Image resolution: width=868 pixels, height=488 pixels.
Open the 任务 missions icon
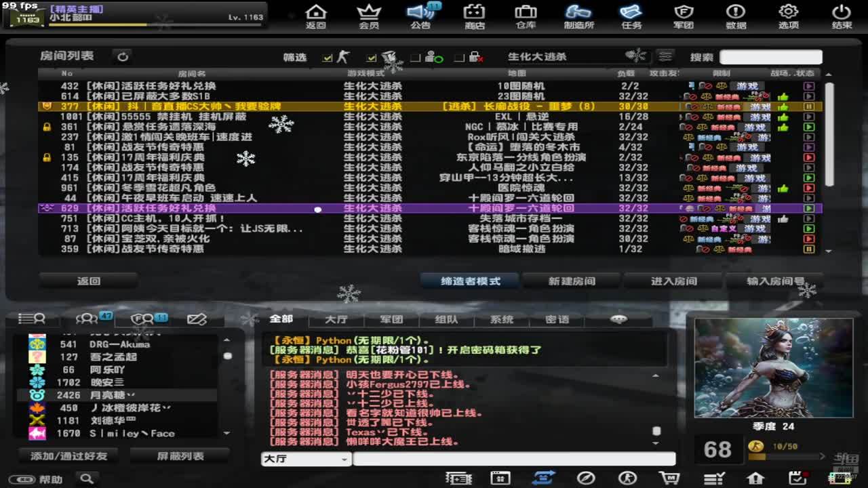pos(631,16)
